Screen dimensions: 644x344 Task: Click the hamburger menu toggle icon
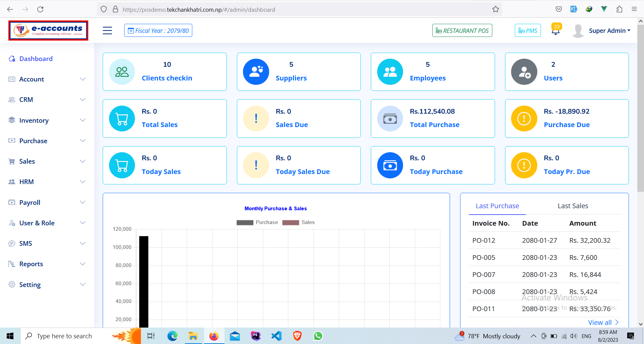tap(107, 31)
